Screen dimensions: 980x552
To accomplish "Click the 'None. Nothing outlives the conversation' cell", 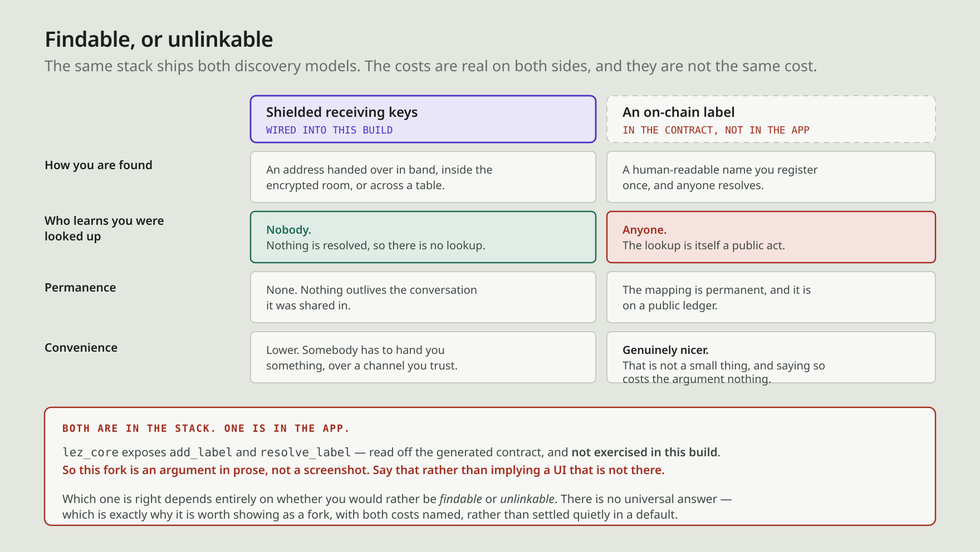I will (x=423, y=297).
